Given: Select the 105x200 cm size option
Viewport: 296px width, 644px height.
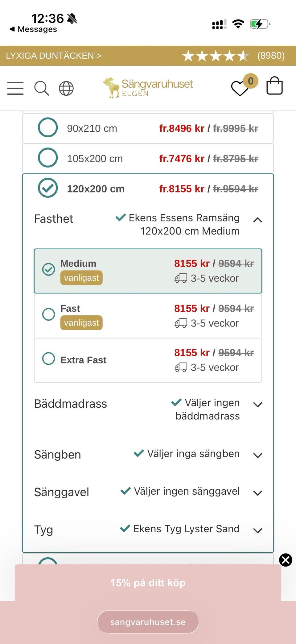Looking at the screenshot, I should (48, 158).
